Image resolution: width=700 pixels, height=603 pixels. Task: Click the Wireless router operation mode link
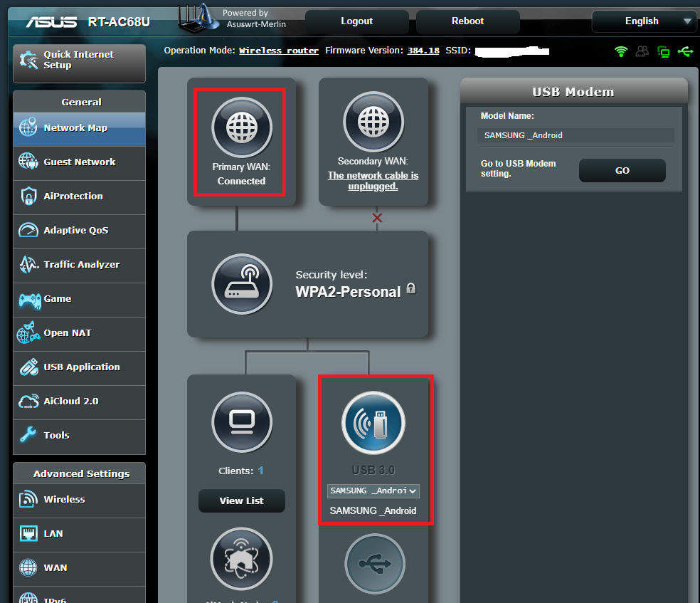[x=279, y=51]
